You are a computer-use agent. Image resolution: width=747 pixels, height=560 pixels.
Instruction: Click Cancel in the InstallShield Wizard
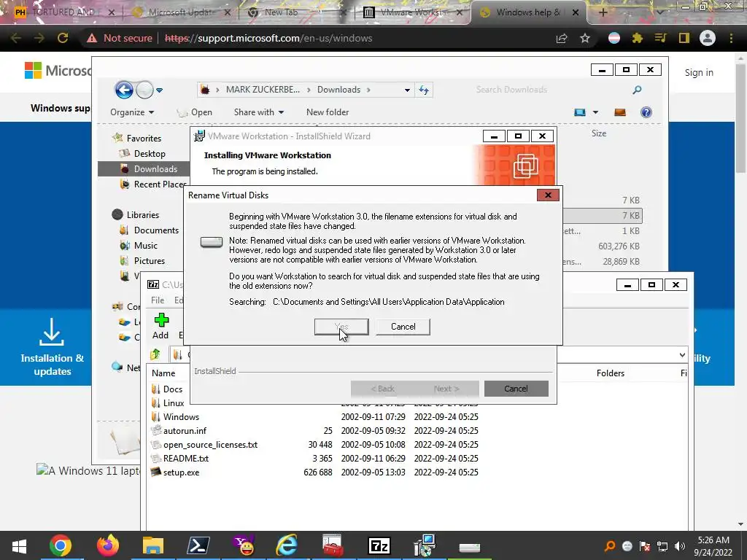pos(516,389)
